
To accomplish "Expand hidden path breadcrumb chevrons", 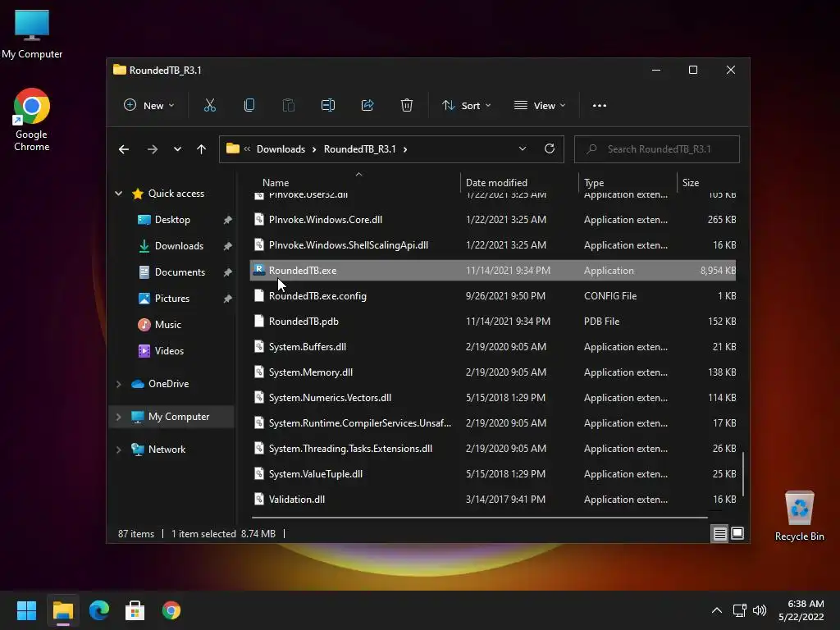I will pyautogui.click(x=247, y=149).
